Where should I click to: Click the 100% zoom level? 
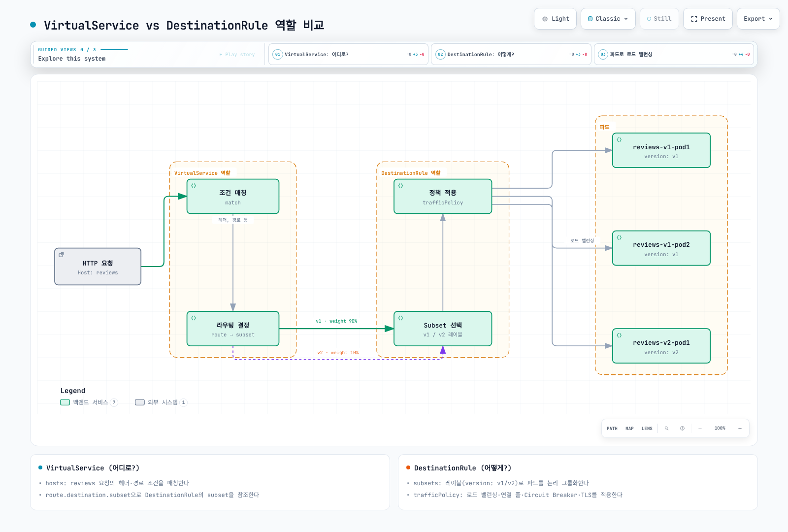coord(720,429)
